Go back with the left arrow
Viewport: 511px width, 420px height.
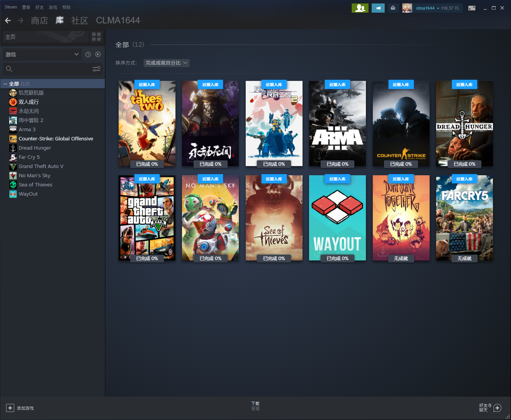[8, 20]
